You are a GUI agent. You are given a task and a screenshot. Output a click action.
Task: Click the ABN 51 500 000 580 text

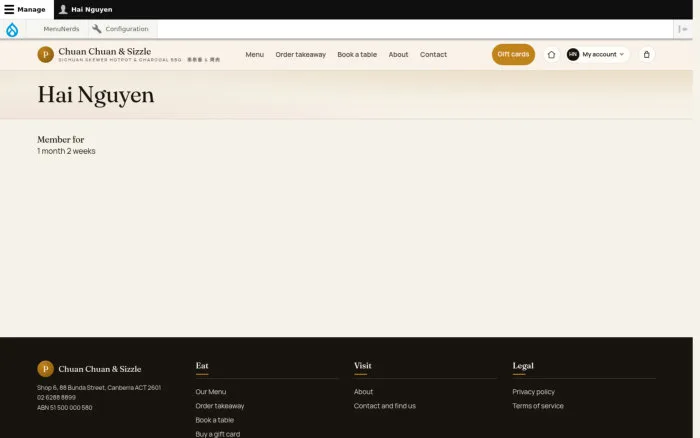65,408
